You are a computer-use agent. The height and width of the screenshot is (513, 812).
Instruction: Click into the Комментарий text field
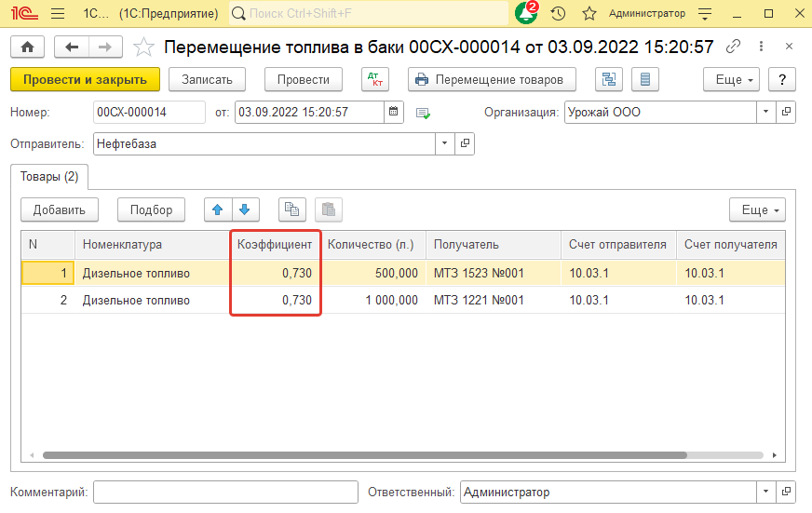pos(225,492)
